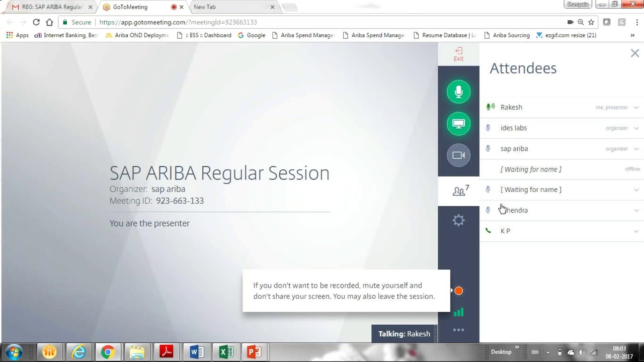Close the New Tab browser tab
Image resolution: width=644 pixels, height=362 pixels.
(x=272, y=7)
